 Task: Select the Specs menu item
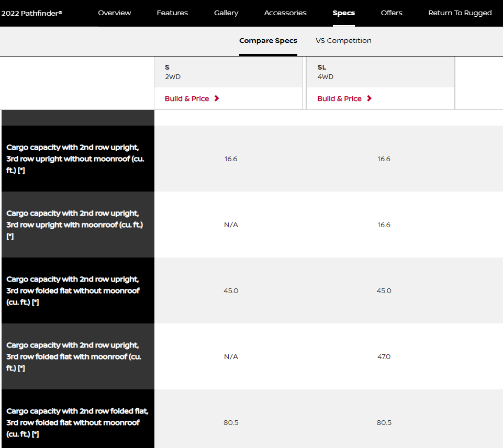343,13
